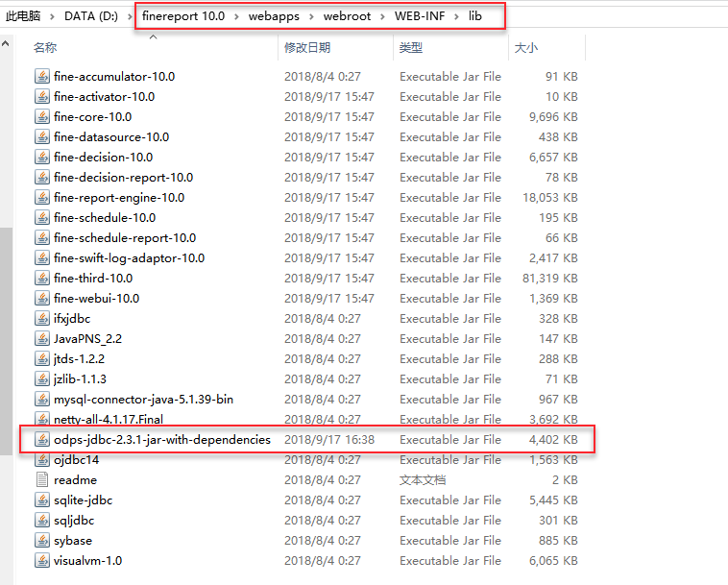This screenshot has height=585, width=728.
Task: Click the fine-activator-10.0 jar icon
Action: 42,97
